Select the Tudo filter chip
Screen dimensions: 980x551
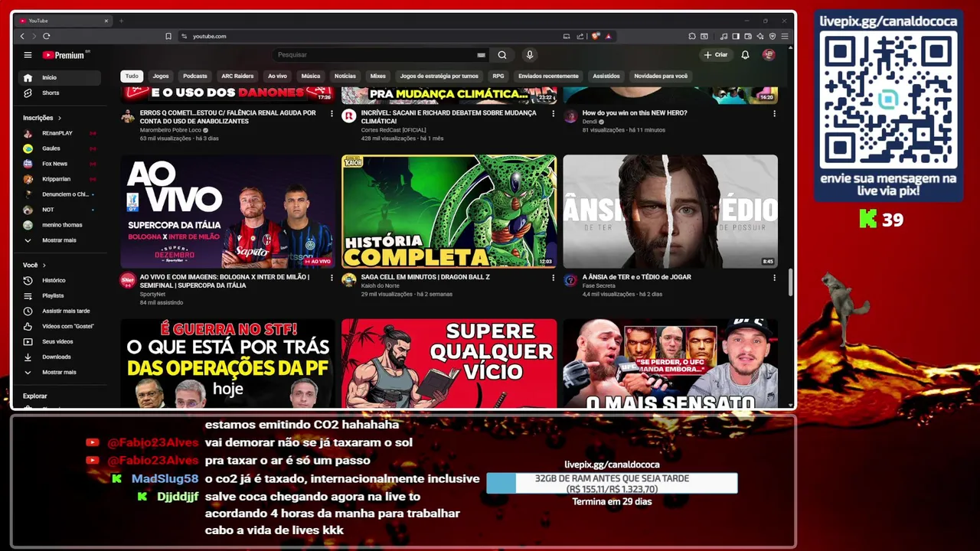click(x=132, y=76)
